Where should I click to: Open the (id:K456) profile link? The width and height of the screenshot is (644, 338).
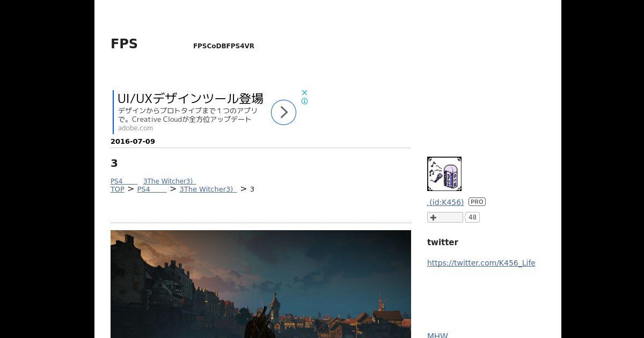[445, 202]
